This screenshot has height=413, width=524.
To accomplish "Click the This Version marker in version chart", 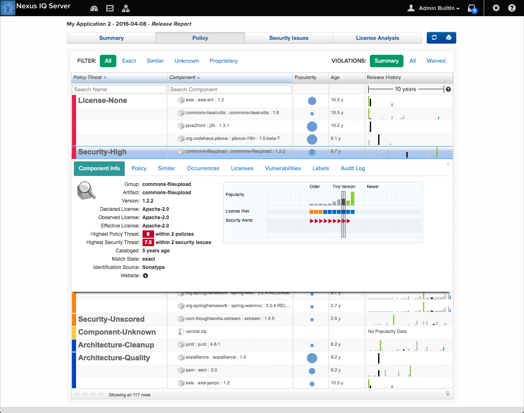I will tap(343, 214).
